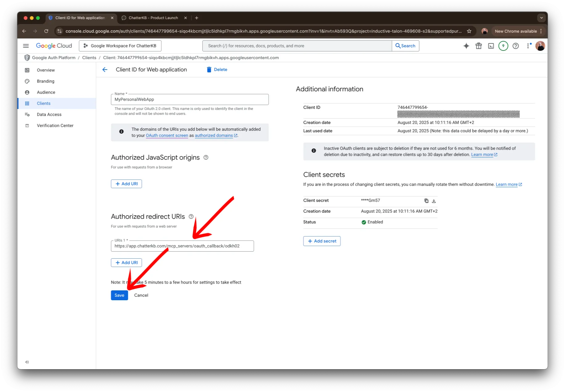This screenshot has height=392, width=565.
Task: Open the Google account avatar
Action: (540, 46)
